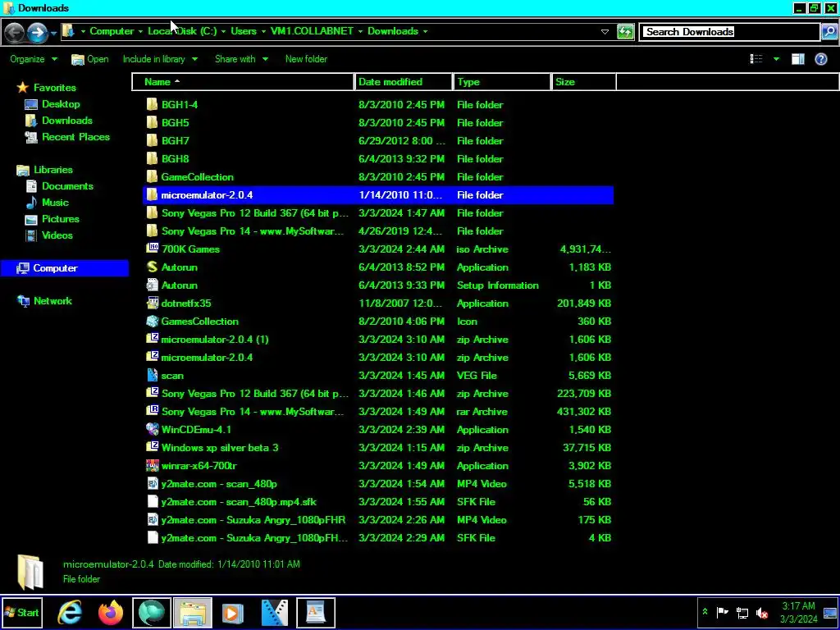This screenshot has height=630, width=840.
Task: Select the scan VEG file icon
Action: pyautogui.click(x=152, y=375)
